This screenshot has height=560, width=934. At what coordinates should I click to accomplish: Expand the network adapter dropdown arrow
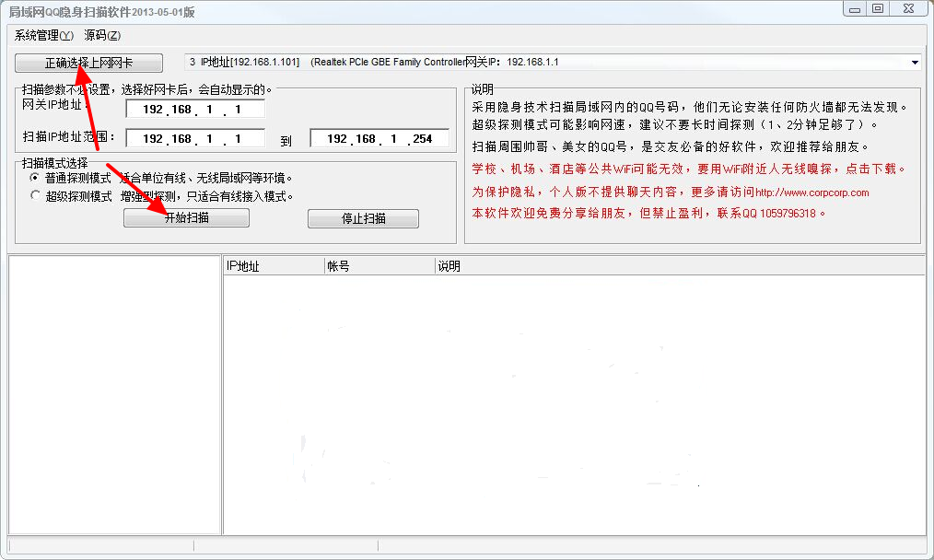(915, 62)
